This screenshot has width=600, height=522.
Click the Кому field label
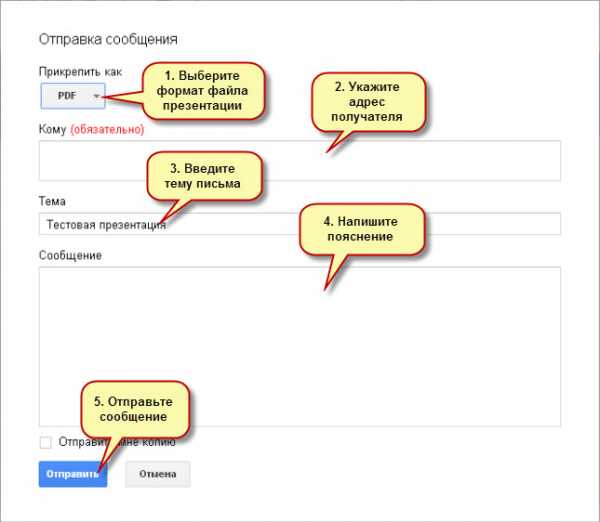point(52,129)
